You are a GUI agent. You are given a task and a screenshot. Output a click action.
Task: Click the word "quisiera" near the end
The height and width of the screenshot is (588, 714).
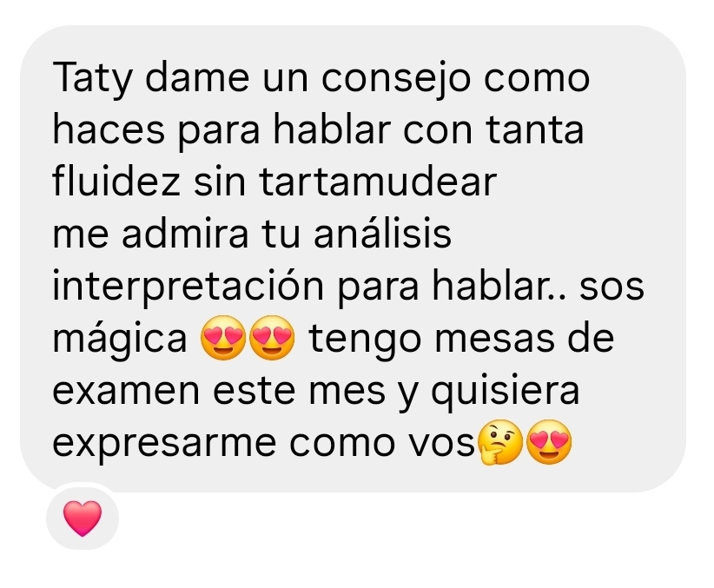point(505,391)
